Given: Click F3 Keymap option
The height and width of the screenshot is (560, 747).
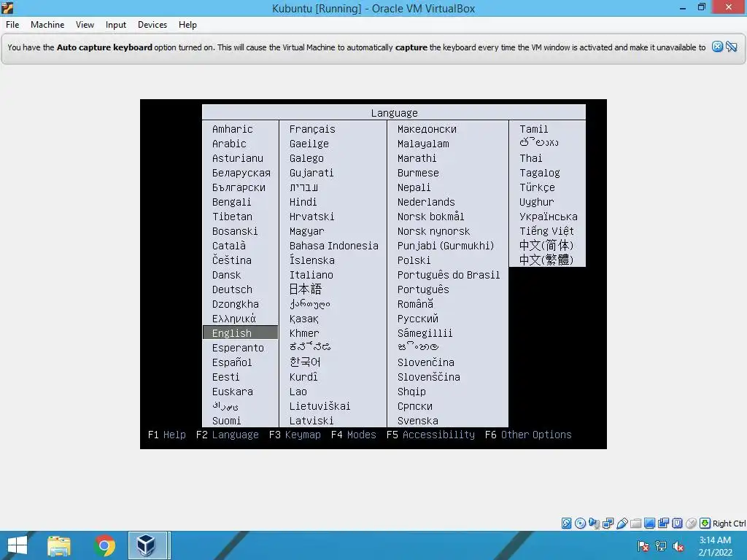Looking at the screenshot, I should point(295,435).
